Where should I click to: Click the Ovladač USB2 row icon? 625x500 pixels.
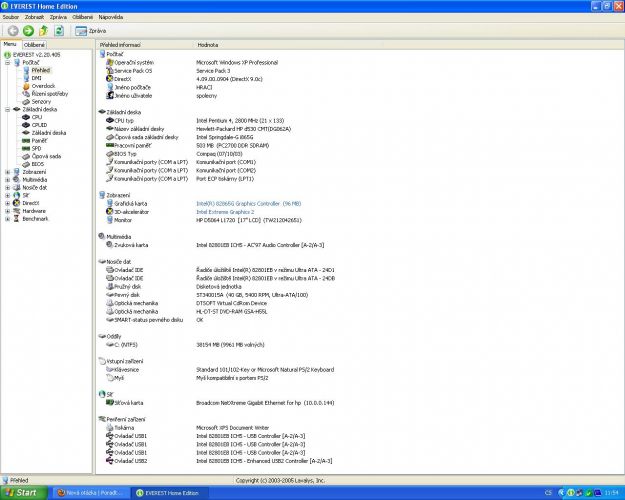110,461
